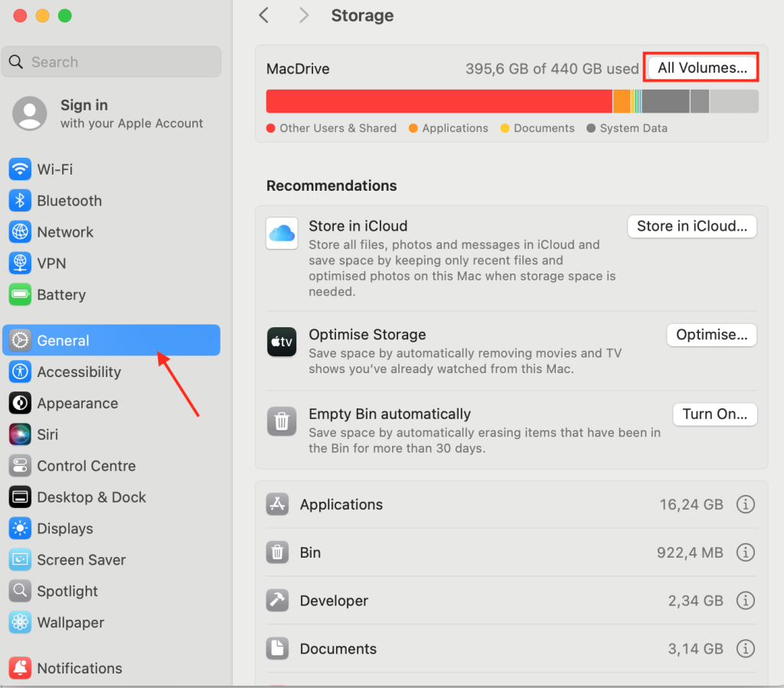The width and height of the screenshot is (784, 688).
Task: Open the All Volumes button
Action: pyautogui.click(x=702, y=67)
